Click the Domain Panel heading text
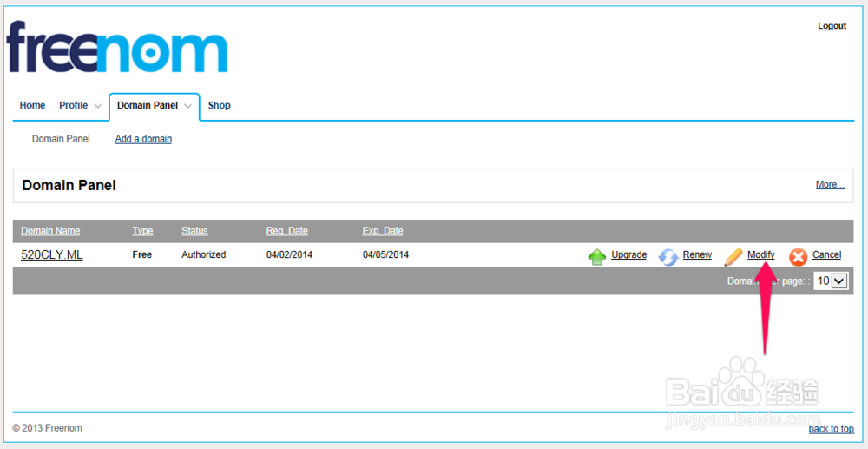 pos(69,186)
